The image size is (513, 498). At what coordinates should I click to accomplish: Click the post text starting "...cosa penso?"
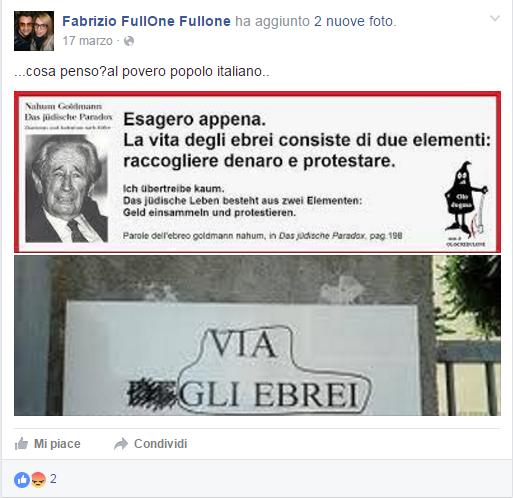142,71
